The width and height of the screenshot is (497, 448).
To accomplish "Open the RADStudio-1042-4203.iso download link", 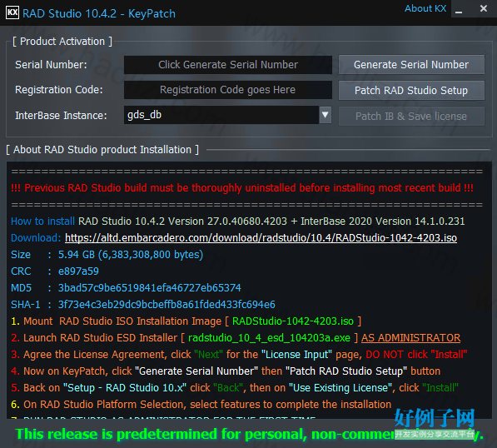I will coord(261,238).
